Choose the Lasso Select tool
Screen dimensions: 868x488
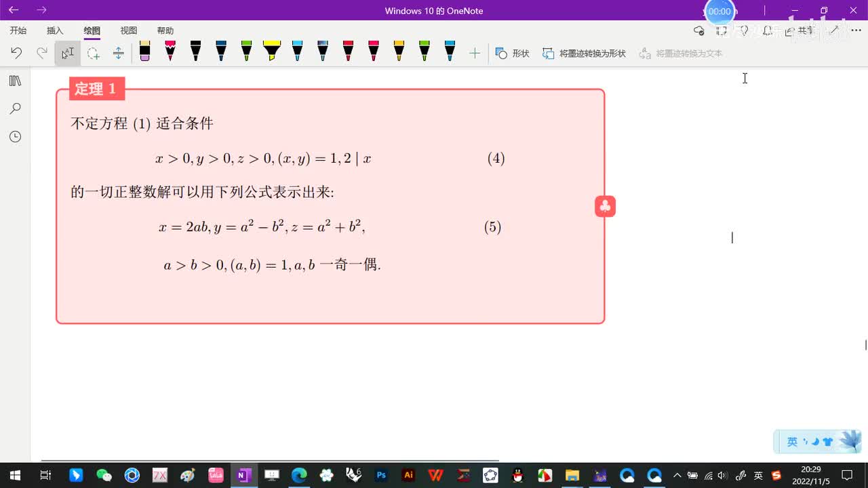click(x=93, y=53)
